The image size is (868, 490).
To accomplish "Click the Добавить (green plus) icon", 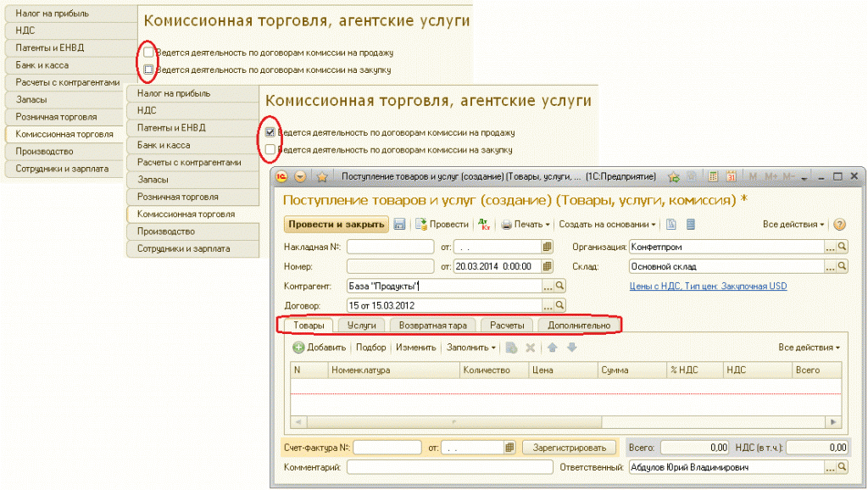I will [x=298, y=348].
